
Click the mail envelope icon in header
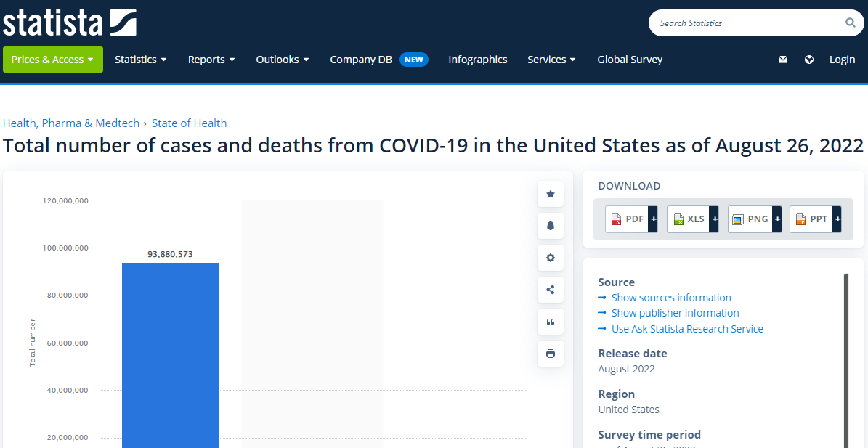click(x=782, y=60)
